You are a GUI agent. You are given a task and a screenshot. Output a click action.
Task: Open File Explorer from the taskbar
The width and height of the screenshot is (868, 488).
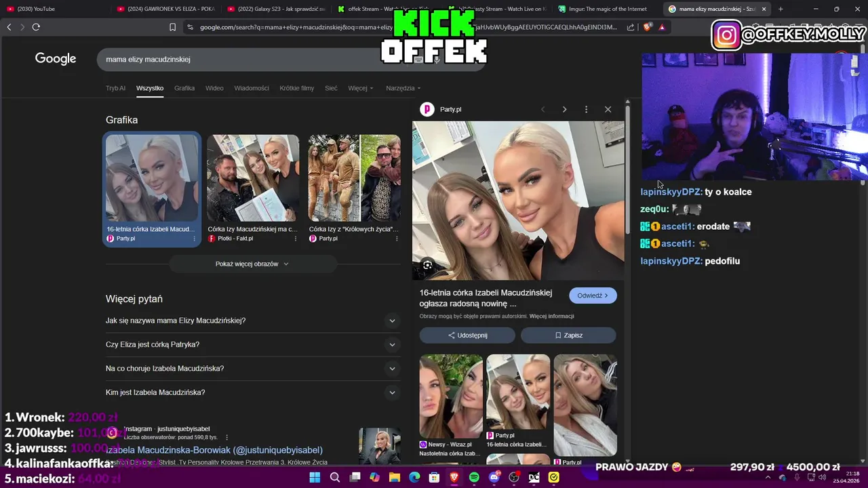click(x=395, y=477)
